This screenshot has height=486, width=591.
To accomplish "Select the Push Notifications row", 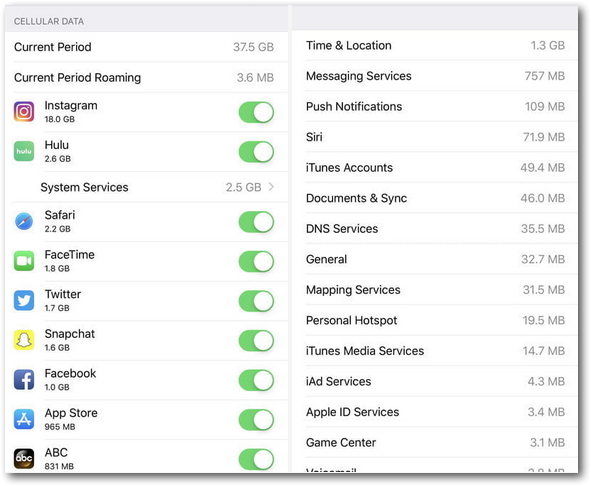I will (435, 106).
